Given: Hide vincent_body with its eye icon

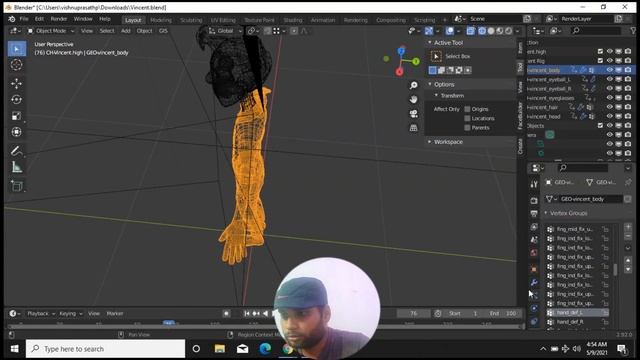Looking at the screenshot, I should click(610, 70).
